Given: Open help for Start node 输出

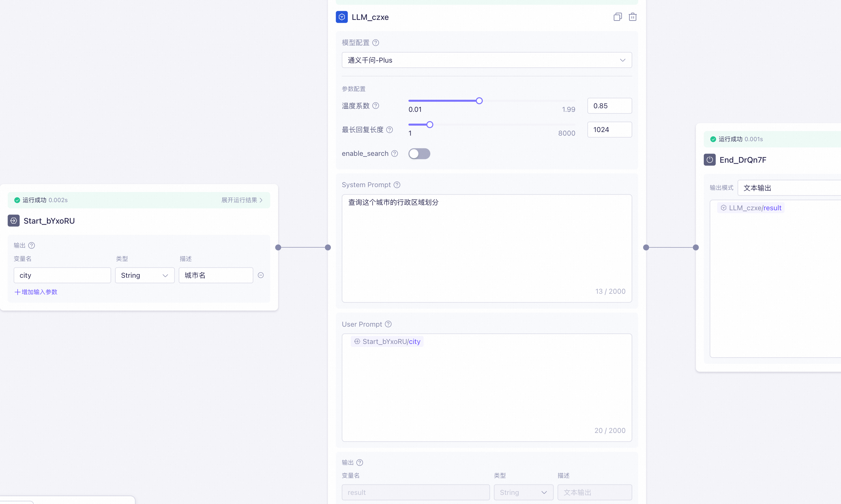Looking at the screenshot, I should [32, 245].
